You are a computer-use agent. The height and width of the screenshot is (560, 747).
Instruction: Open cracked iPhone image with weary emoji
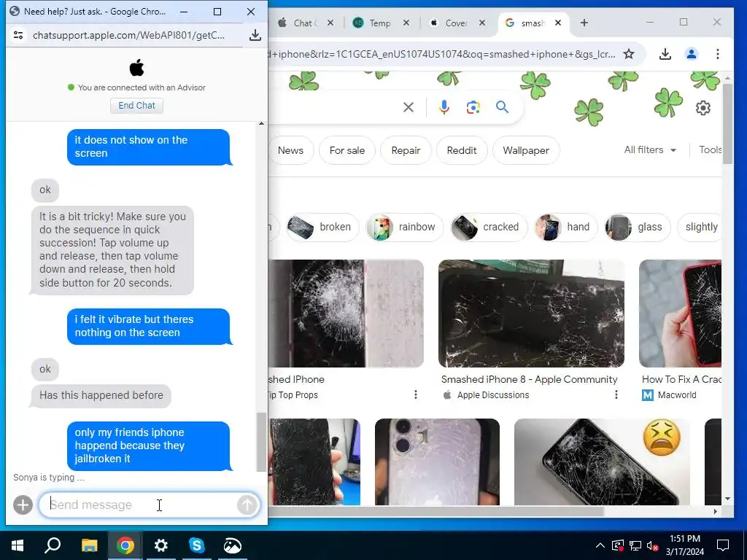(x=602, y=462)
